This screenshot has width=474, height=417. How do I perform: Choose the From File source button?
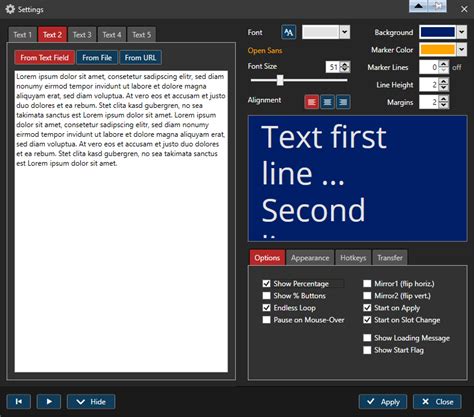tap(97, 58)
